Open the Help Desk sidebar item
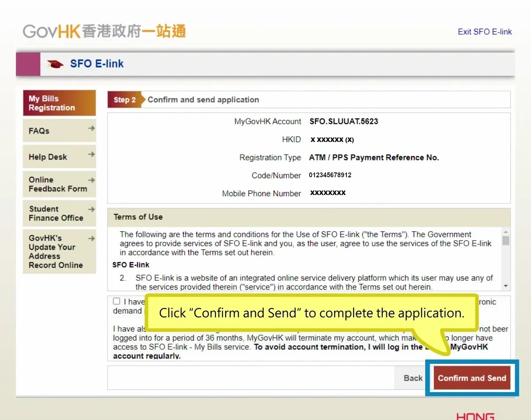531x420 pixels. (x=59, y=157)
